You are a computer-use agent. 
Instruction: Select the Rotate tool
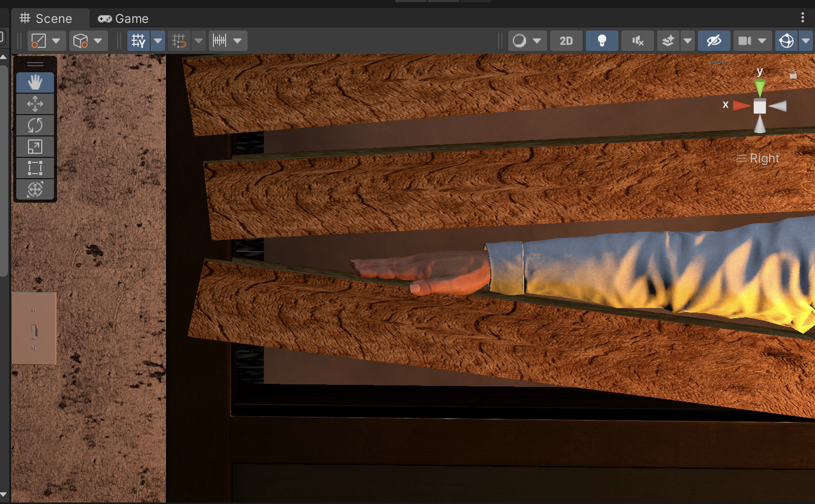coord(35,125)
